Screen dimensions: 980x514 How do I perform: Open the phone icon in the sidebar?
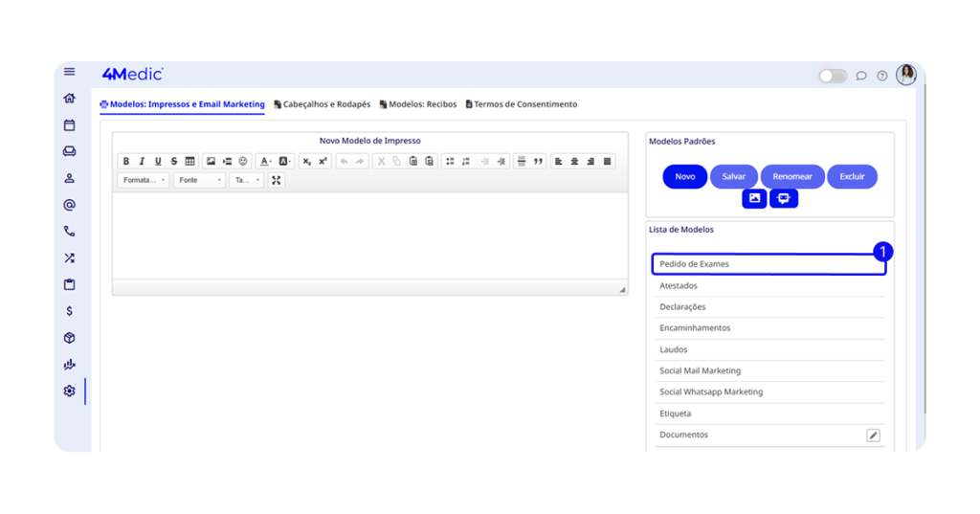pyautogui.click(x=69, y=232)
